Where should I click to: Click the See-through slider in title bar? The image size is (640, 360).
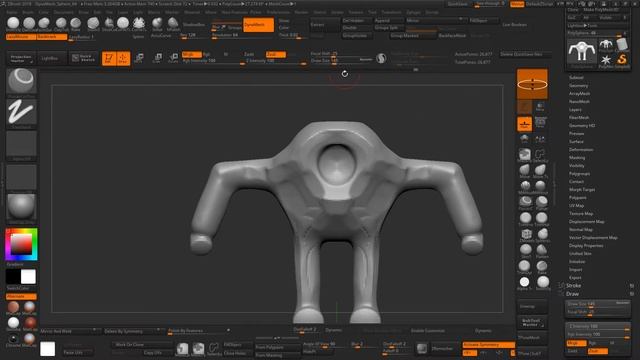point(489,4)
